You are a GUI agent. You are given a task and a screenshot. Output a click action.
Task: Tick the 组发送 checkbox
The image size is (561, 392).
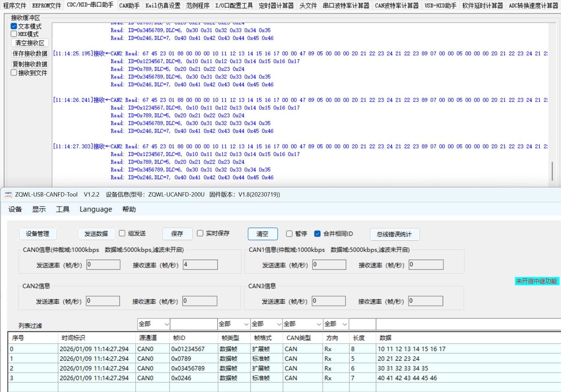(122, 233)
